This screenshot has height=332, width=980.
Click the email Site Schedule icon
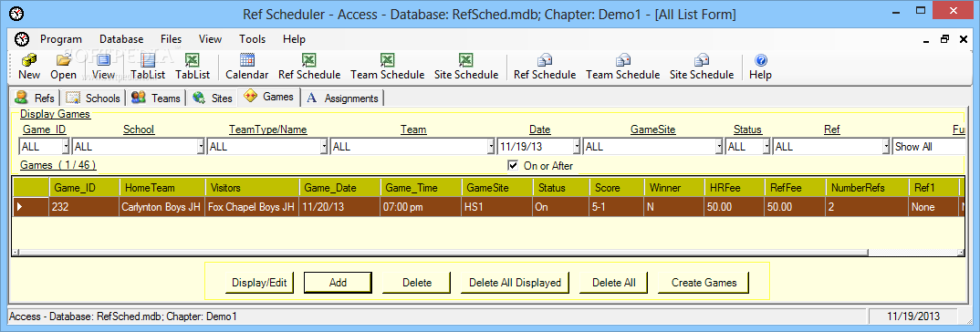(x=702, y=60)
